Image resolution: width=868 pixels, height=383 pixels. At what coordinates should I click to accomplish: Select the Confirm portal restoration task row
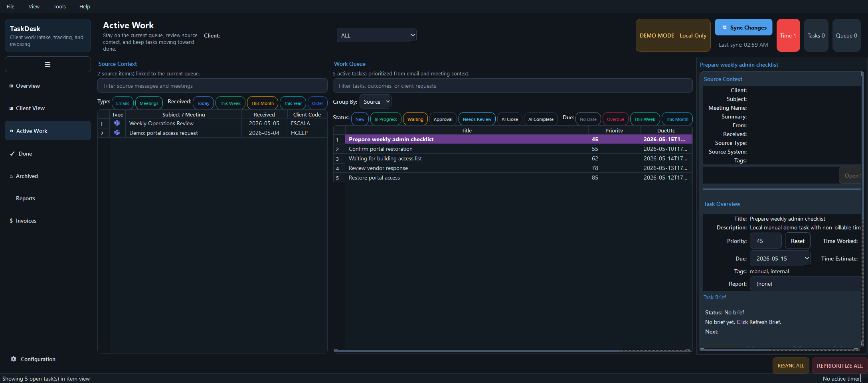tap(512, 149)
